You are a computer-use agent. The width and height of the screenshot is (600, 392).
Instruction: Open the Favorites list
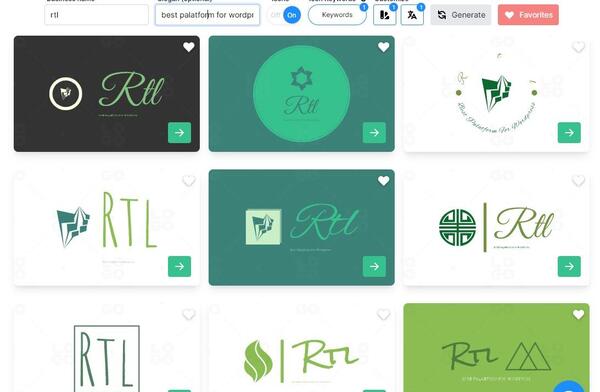(528, 15)
